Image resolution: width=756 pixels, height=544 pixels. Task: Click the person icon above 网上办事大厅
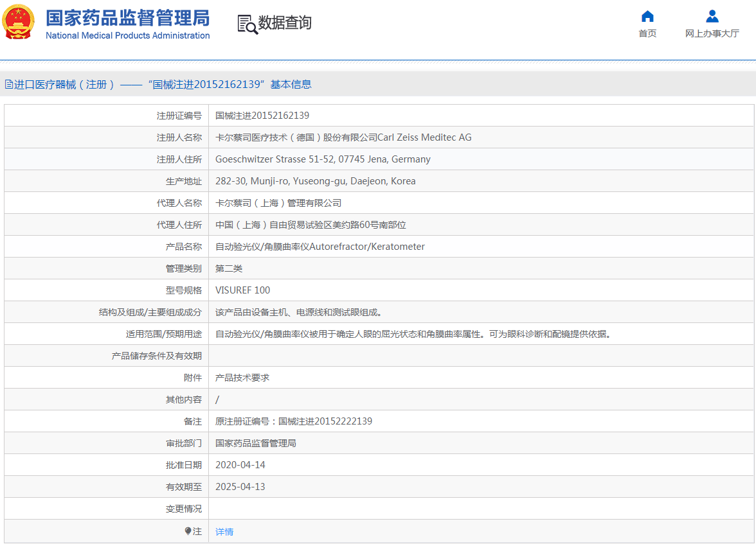tap(712, 16)
